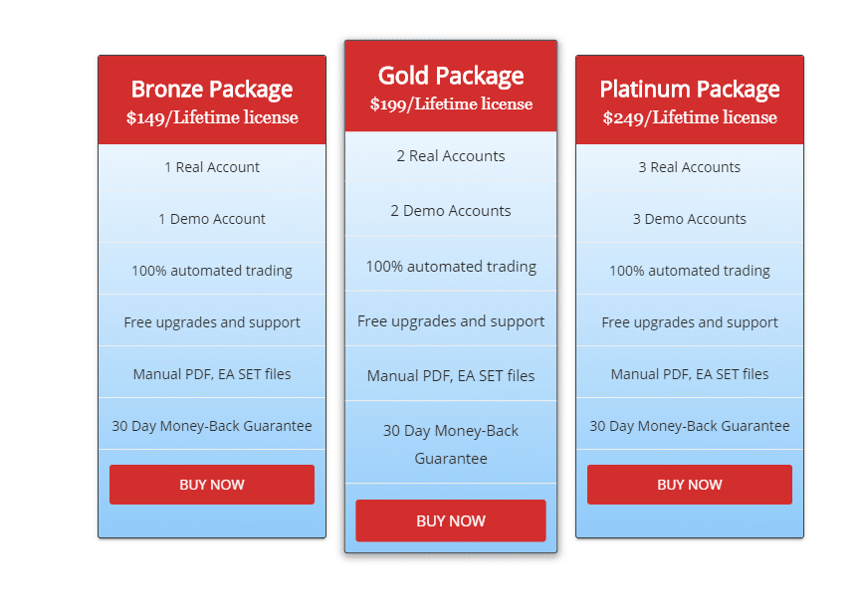Viewport: 865px width, 616px height.
Task: Click the $199/Lifetime license price text
Action: click(x=451, y=104)
